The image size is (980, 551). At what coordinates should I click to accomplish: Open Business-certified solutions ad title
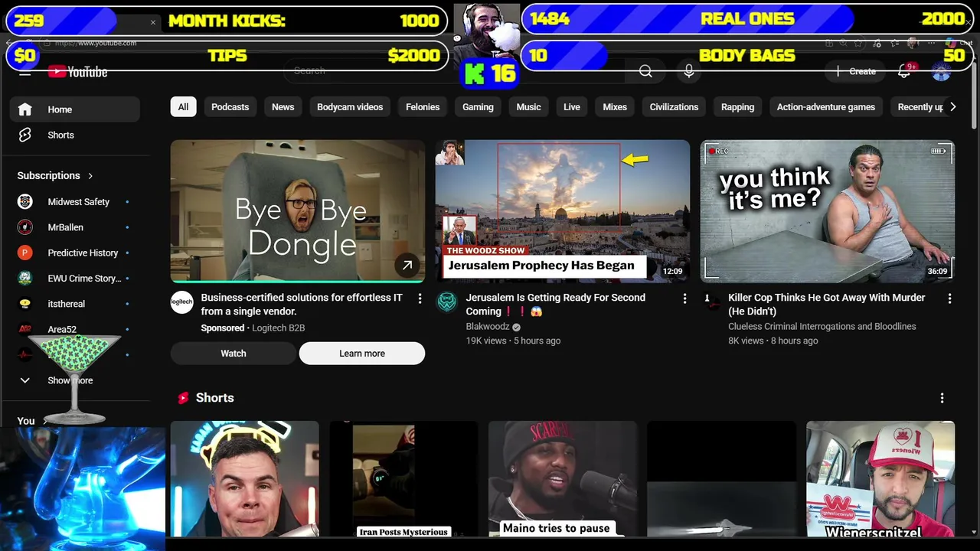click(302, 305)
